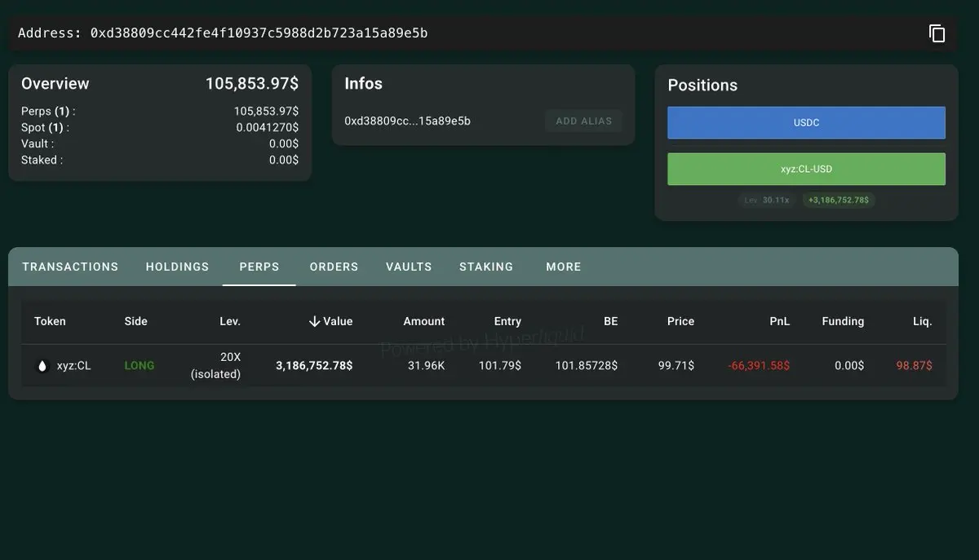Click the xyz:CL token droplet icon

tap(42, 366)
